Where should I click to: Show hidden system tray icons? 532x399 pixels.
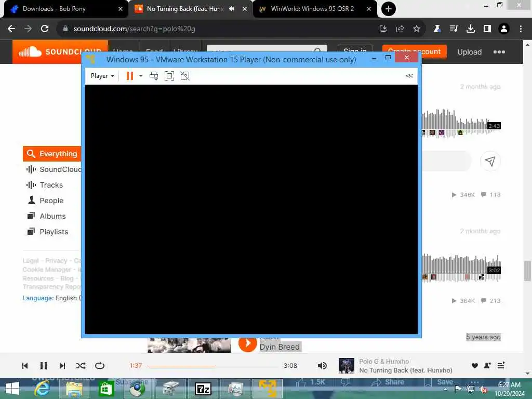tap(446, 389)
